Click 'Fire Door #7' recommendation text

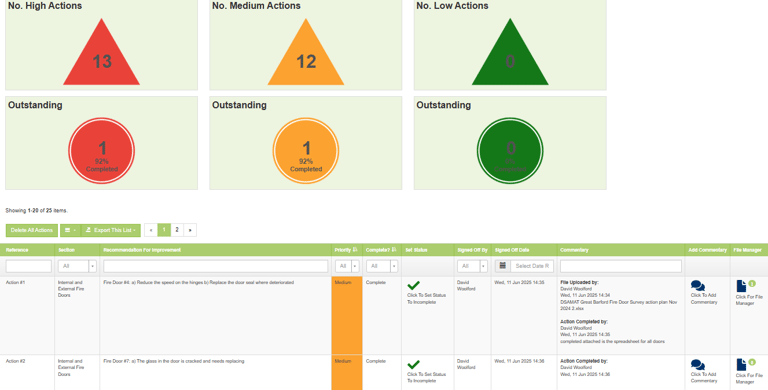[x=173, y=361]
